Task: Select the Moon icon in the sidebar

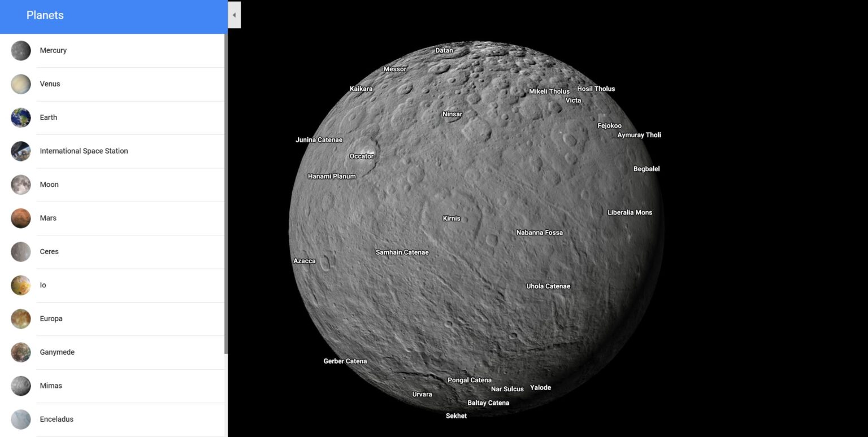Action: (x=20, y=184)
